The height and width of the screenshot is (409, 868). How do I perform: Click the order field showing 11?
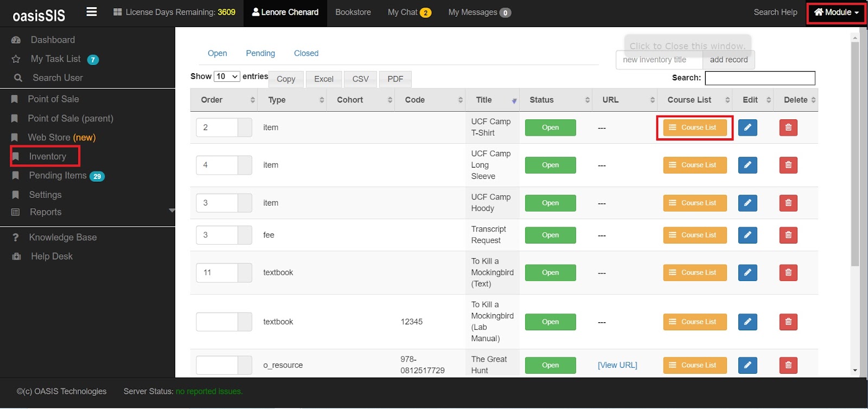coord(217,272)
